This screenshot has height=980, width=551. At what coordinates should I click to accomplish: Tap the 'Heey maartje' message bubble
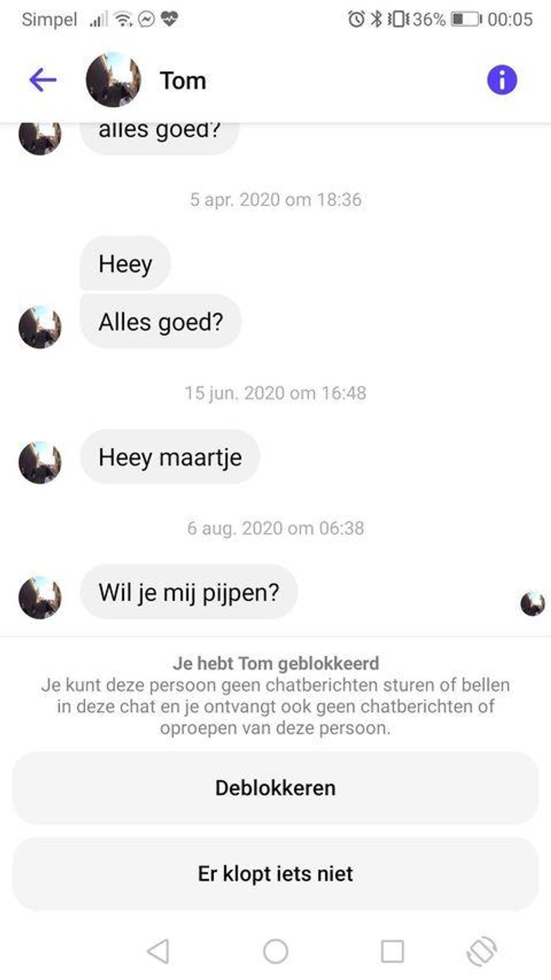(x=170, y=457)
